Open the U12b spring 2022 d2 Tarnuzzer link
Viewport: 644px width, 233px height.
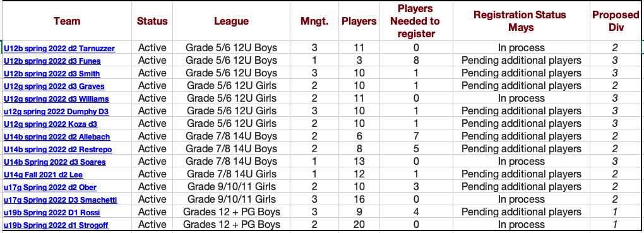pyautogui.click(x=59, y=49)
